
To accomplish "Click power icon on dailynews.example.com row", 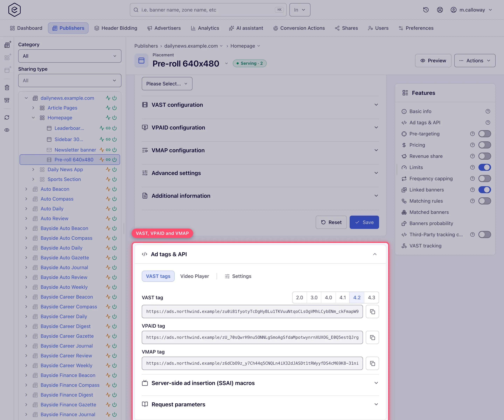I will pyautogui.click(x=114, y=98).
